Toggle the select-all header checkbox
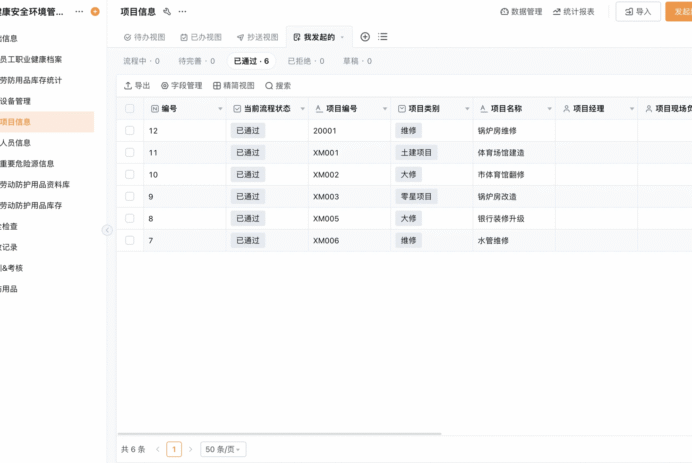This screenshot has height=463, width=692. [x=129, y=109]
